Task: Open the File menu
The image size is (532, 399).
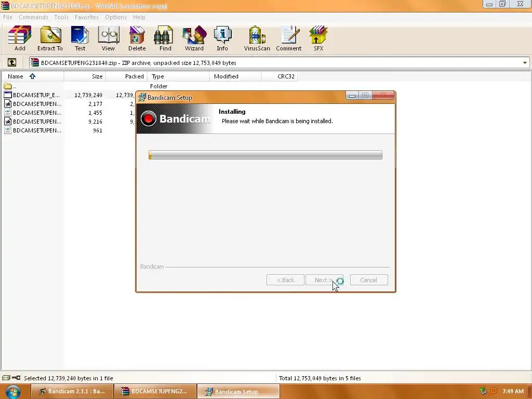Action: (x=7, y=17)
